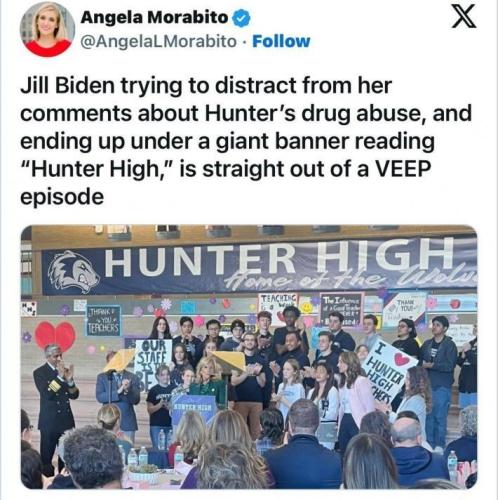The image size is (498, 500).
Task: Click the red heart wall decoration
Action: point(56,336)
